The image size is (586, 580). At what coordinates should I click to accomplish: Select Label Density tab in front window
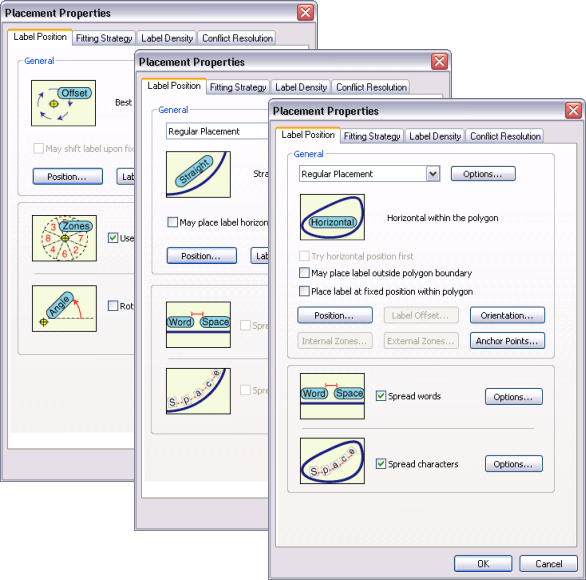pyautogui.click(x=435, y=136)
